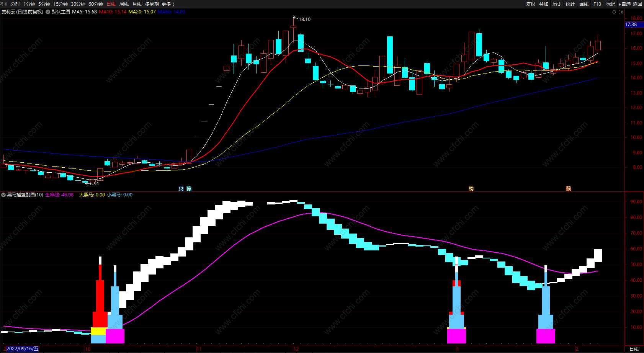Viewport: 644px width, 353px height.
Task: Click the 叠加 overlay button
Action: [x=544, y=4]
